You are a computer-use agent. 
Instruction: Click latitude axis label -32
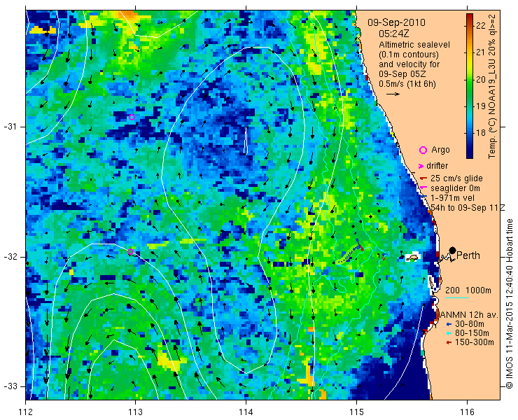(10, 257)
